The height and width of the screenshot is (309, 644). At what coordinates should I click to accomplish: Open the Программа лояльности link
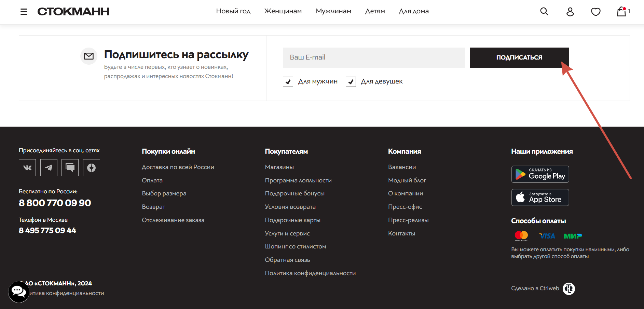pos(298,180)
